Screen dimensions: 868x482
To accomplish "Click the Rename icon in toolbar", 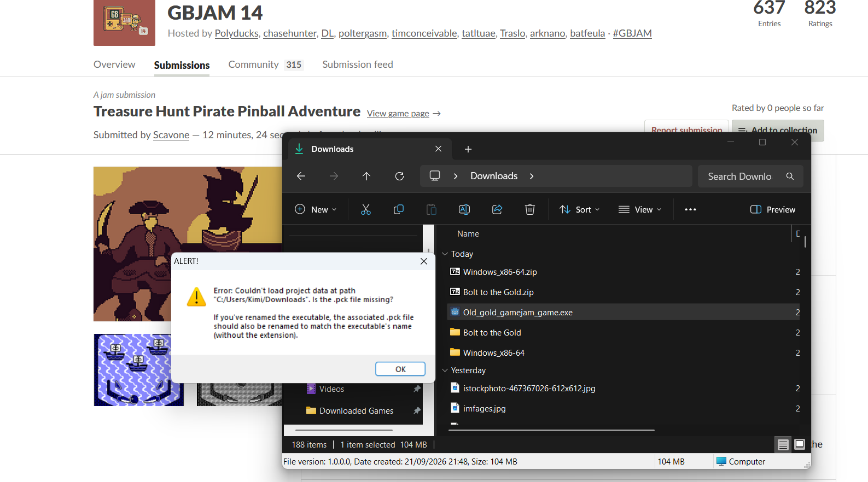I will [464, 209].
